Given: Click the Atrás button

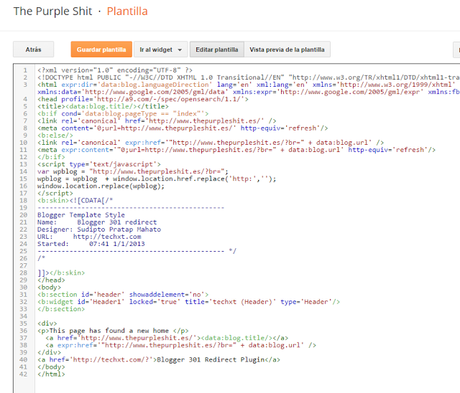Looking at the screenshot, I should point(33,49).
